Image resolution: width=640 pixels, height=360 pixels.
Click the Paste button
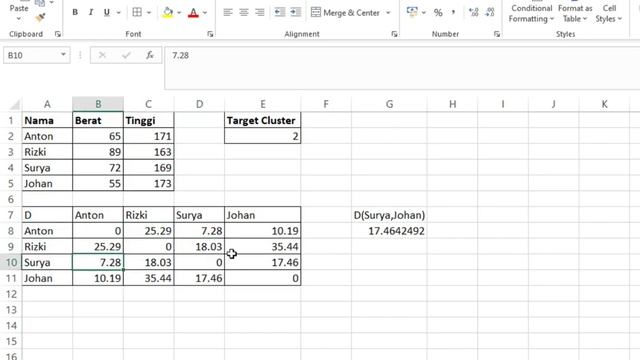(x=19, y=8)
